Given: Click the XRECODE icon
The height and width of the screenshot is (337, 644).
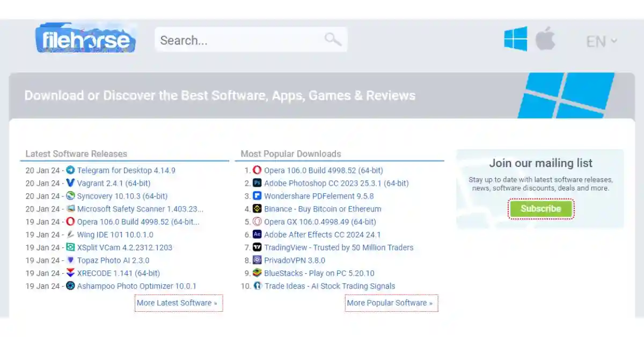Looking at the screenshot, I should point(70,273).
